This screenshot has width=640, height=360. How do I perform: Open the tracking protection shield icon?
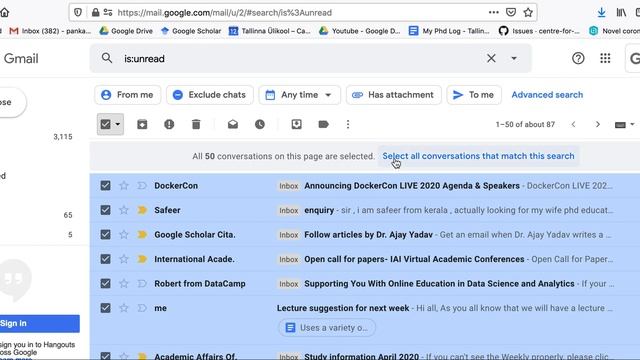tap(78, 13)
